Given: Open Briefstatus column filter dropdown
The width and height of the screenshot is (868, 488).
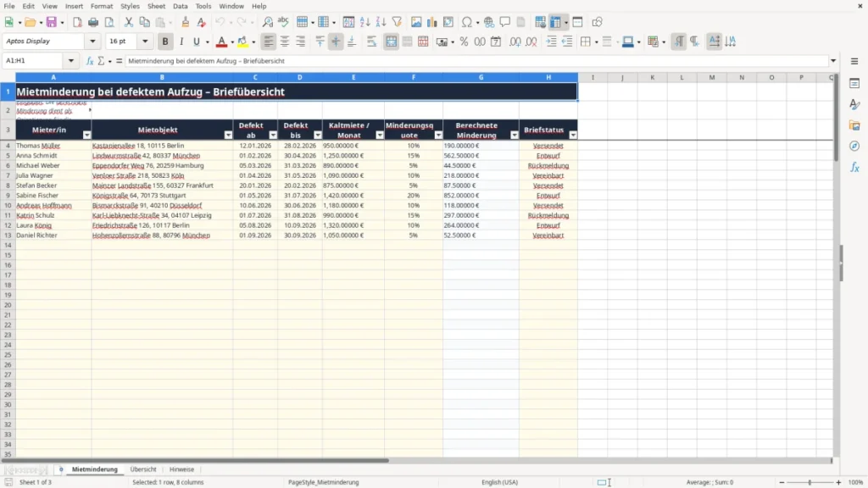Looking at the screenshot, I should [573, 135].
